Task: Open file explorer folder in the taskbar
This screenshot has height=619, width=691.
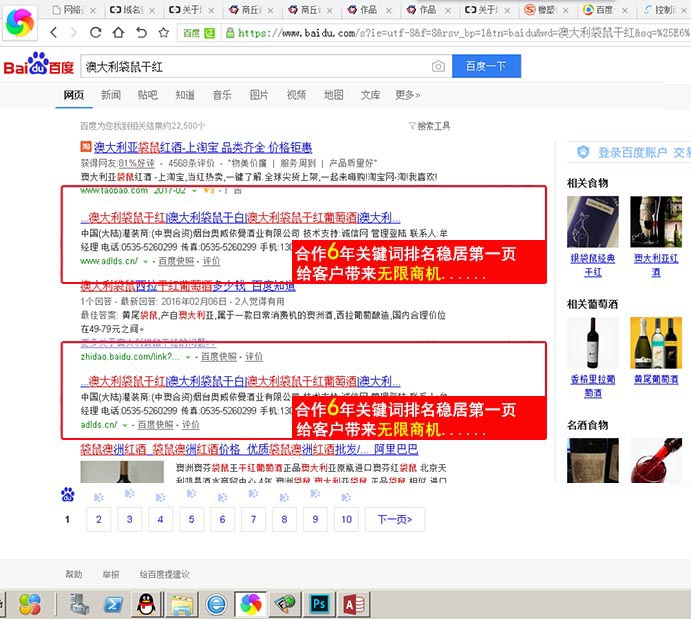Action: pos(182,604)
